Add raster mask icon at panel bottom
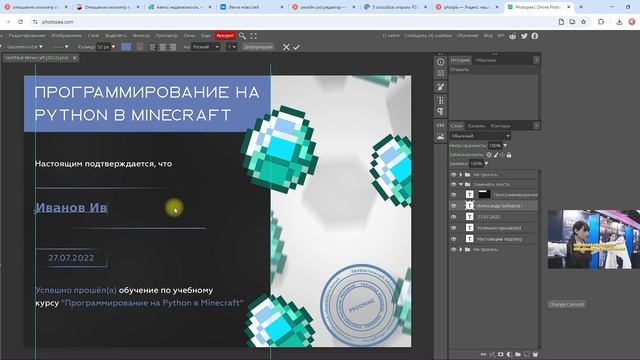Screen dimensions: 640x360 click(500, 354)
